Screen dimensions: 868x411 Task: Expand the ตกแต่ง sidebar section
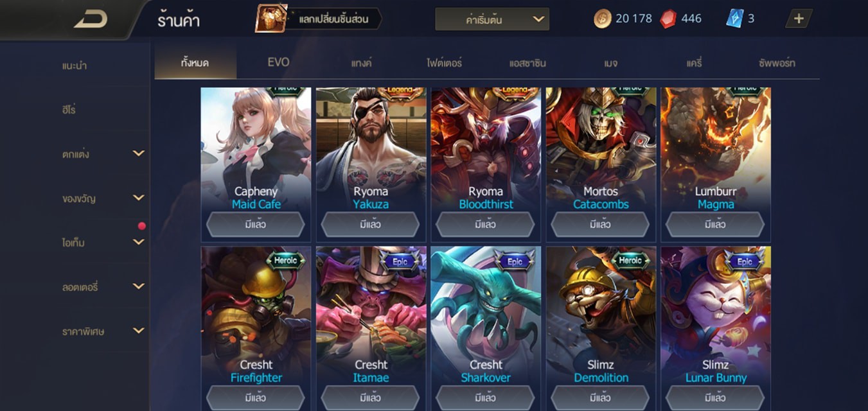click(x=138, y=153)
